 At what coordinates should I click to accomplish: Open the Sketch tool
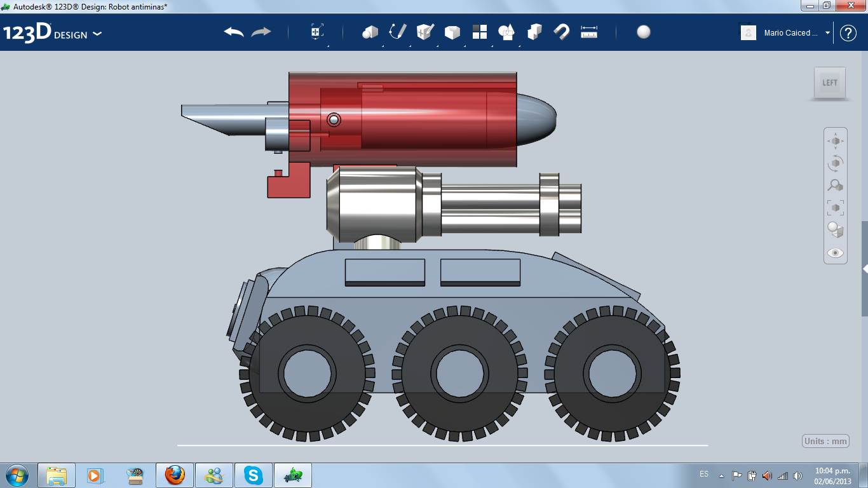(x=398, y=32)
